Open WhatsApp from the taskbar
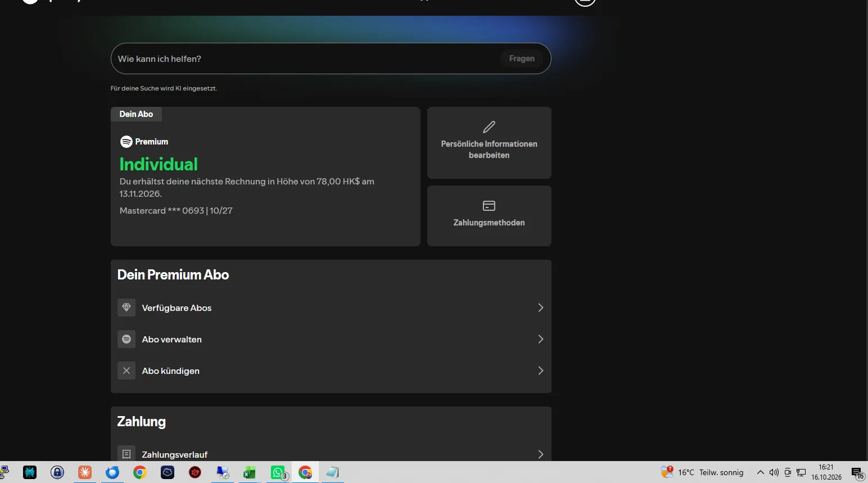The height and width of the screenshot is (483, 868). point(278,472)
